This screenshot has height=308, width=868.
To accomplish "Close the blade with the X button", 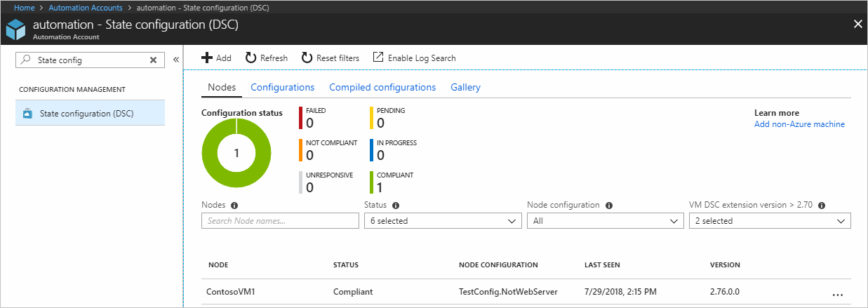I will pyautogui.click(x=857, y=24).
